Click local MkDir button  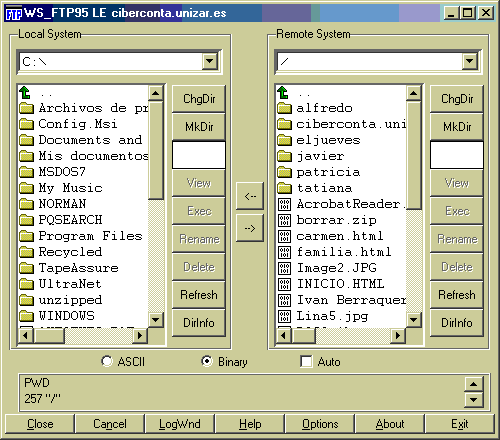click(x=199, y=127)
